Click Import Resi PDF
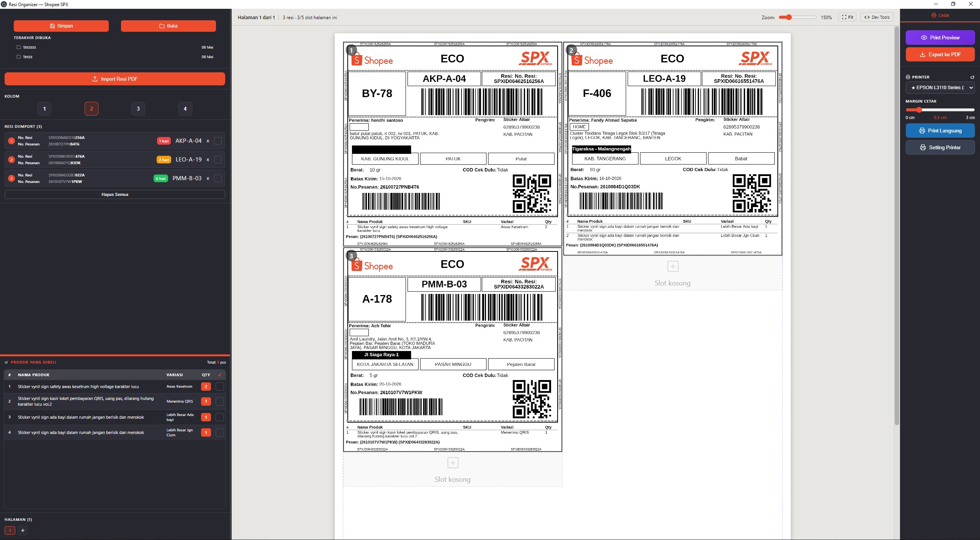The width and height of the screenshot is (980, 540). 115,79
